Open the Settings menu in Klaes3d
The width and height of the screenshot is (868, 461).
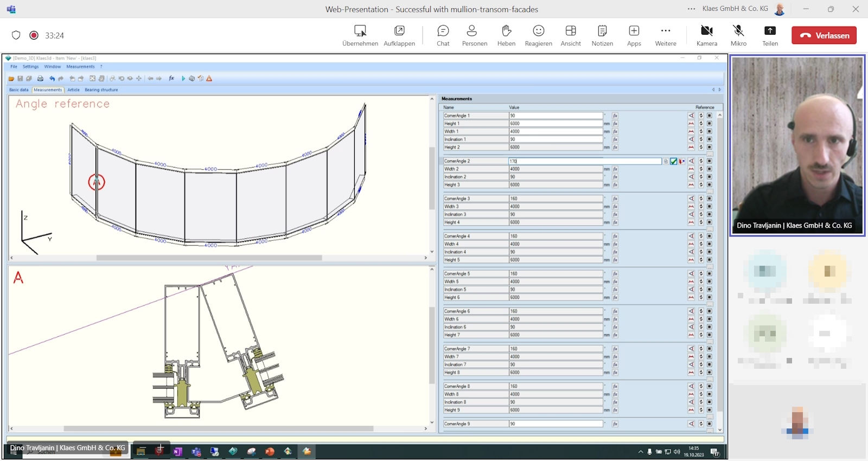point(30,67)
